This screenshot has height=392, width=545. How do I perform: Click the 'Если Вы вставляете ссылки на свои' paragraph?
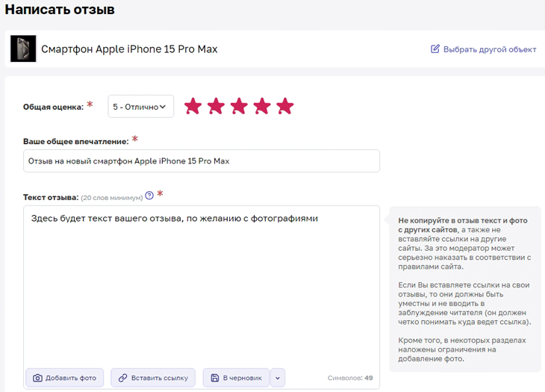pyautogui.click(x=464, y=303)
